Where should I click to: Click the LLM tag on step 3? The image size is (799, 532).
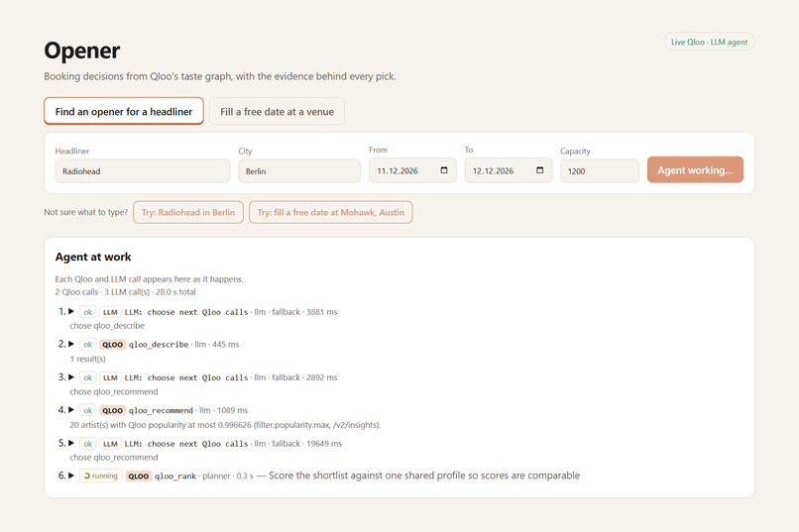[x=110, y=377]
